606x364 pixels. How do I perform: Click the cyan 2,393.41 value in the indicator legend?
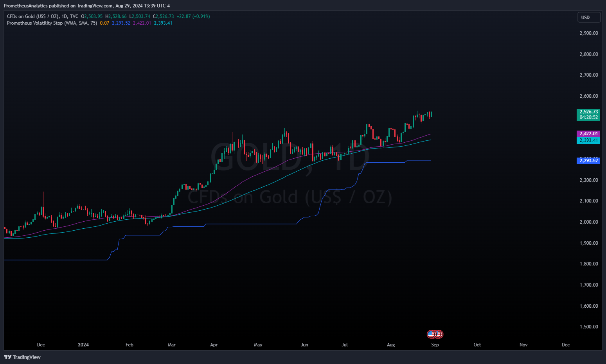point(163,23)
